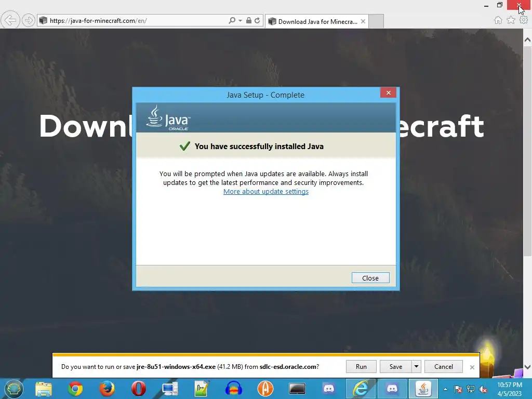
Task: Save the jre-8u51-windows-x64.exe file
Action: click(x=395, y=366)
